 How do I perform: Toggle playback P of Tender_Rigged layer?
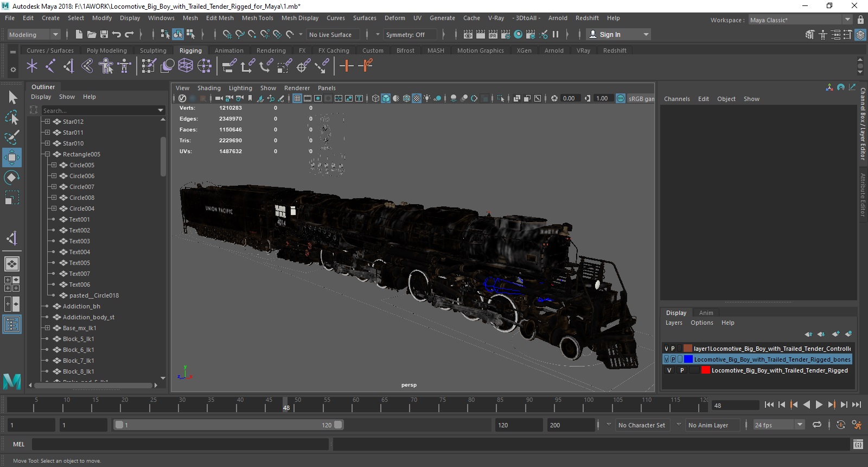[x=682, y=370]
